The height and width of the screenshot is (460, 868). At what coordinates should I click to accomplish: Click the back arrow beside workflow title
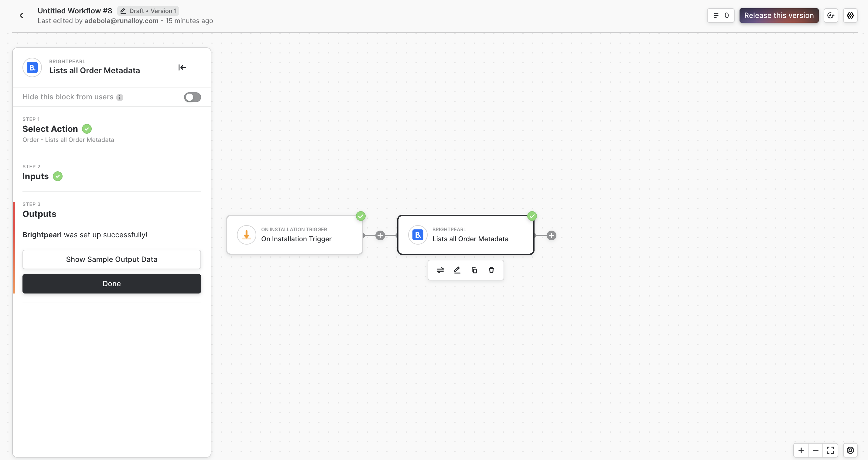(x=21, y=15)
